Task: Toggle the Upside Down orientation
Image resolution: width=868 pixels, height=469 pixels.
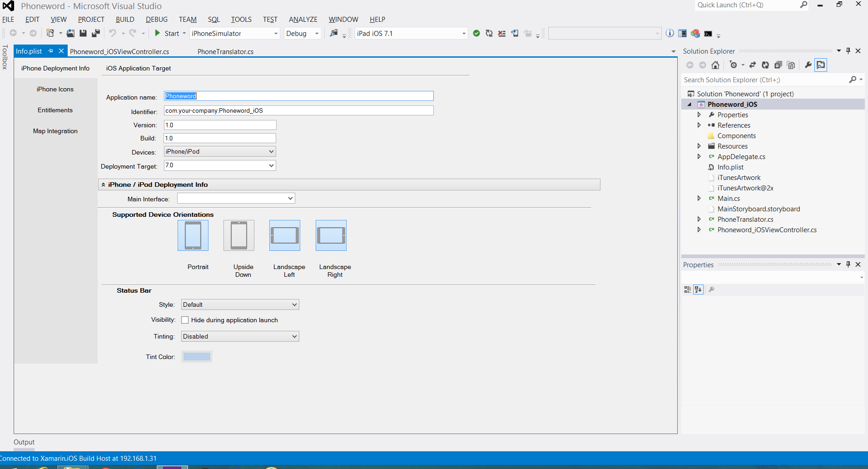Action: click(239, 235)
